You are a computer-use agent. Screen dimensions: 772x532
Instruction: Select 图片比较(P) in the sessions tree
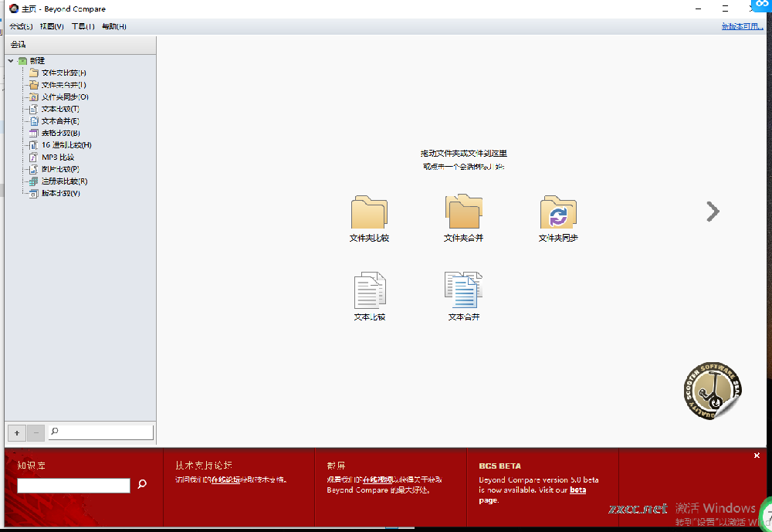(60, 169)
